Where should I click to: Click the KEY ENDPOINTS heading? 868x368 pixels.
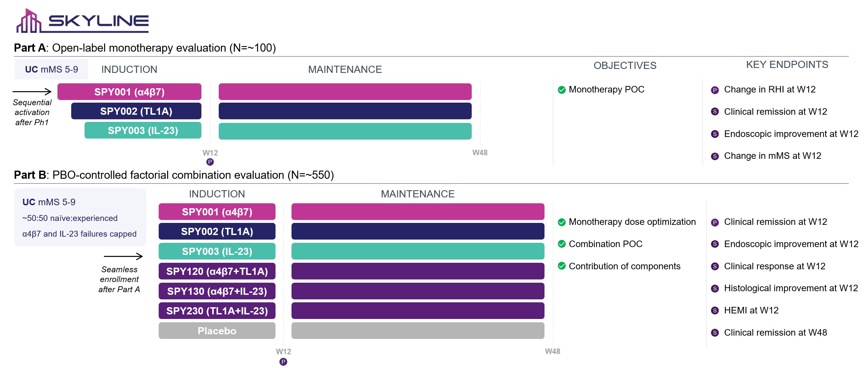(787, 65)
